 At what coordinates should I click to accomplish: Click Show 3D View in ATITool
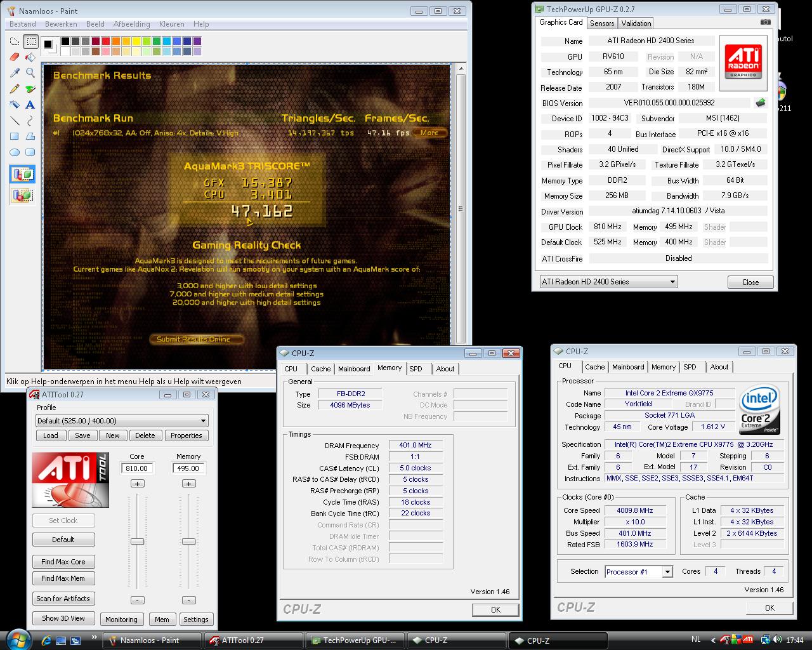pos(63,618)
